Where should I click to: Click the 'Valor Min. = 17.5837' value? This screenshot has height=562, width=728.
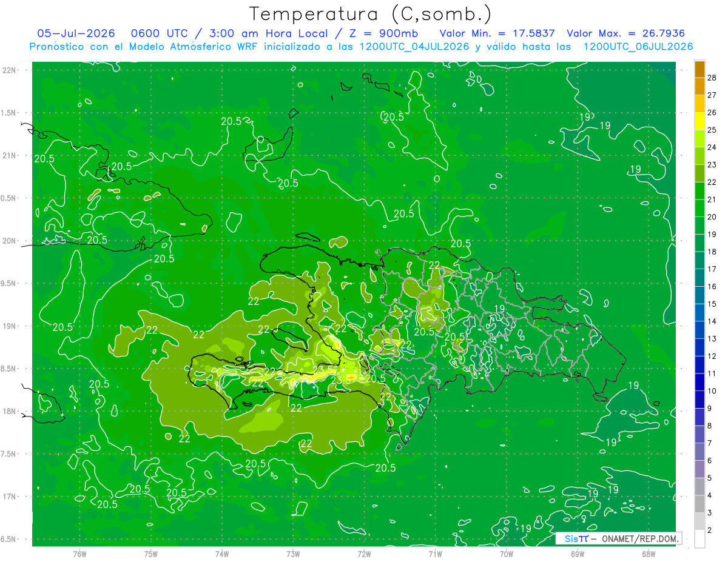coord(496,34)
